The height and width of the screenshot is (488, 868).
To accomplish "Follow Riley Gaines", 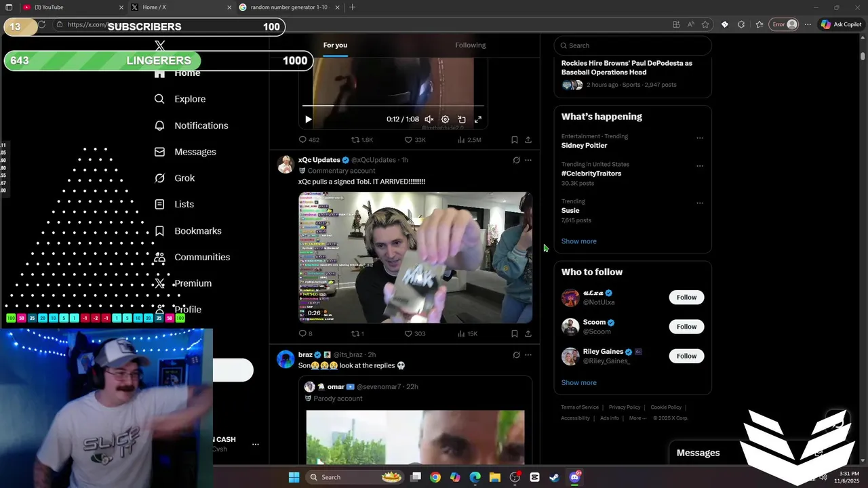I will click(686, 356).
